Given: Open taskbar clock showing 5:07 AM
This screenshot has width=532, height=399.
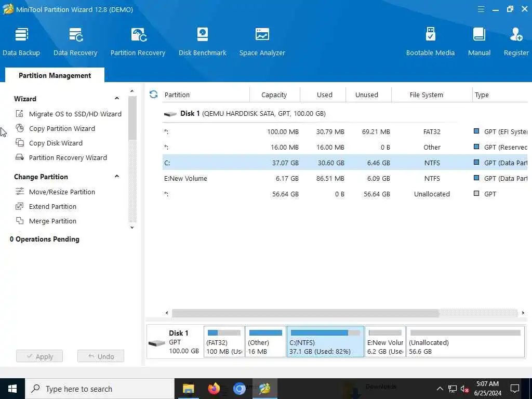Looking at the screenshot, I should point(487,389).
